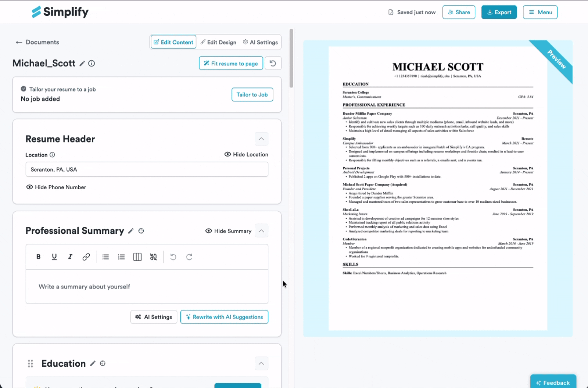
Task: Click the Michael_Scott document title
Action: point(44,63)
